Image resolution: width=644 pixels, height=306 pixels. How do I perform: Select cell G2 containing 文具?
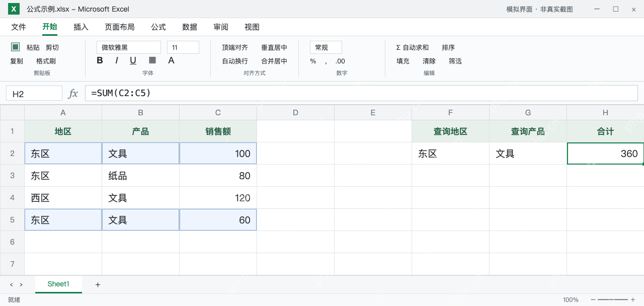528,154
